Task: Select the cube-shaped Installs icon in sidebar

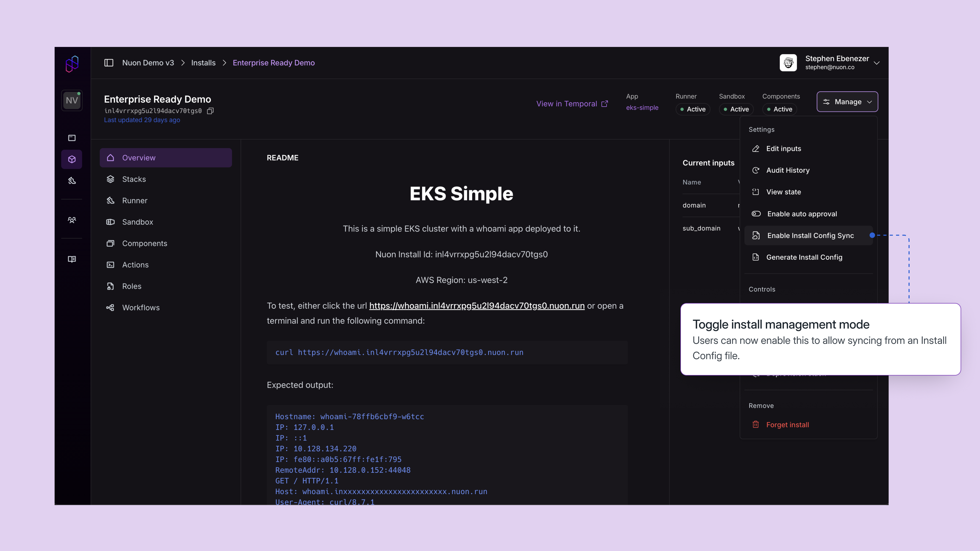Action: [72, 159]
